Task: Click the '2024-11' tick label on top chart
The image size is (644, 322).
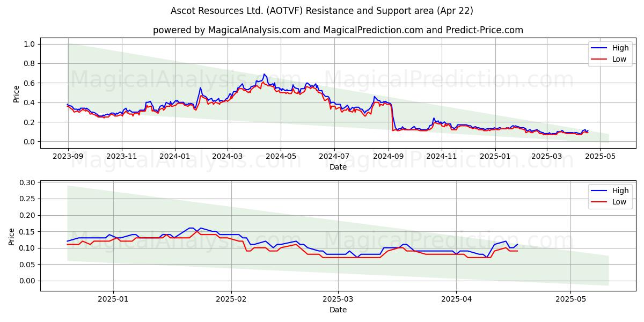Action: tap(442, 157)
